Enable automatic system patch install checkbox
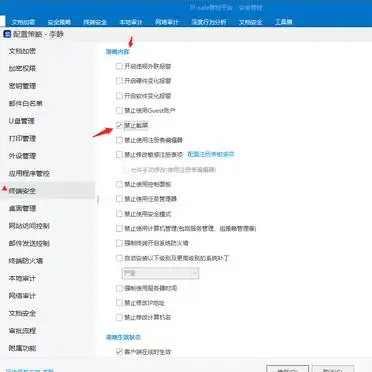The image size is (372, 372). (119, 258)
